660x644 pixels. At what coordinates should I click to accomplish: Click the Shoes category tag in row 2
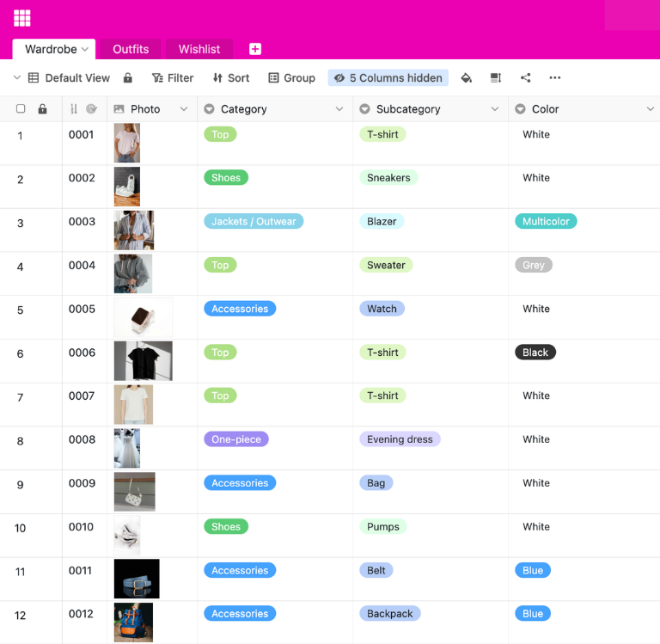226,178
